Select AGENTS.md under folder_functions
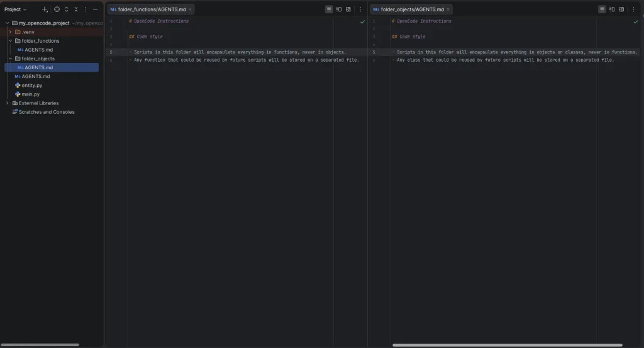The image size is (644, 348). tap(38, 50)
